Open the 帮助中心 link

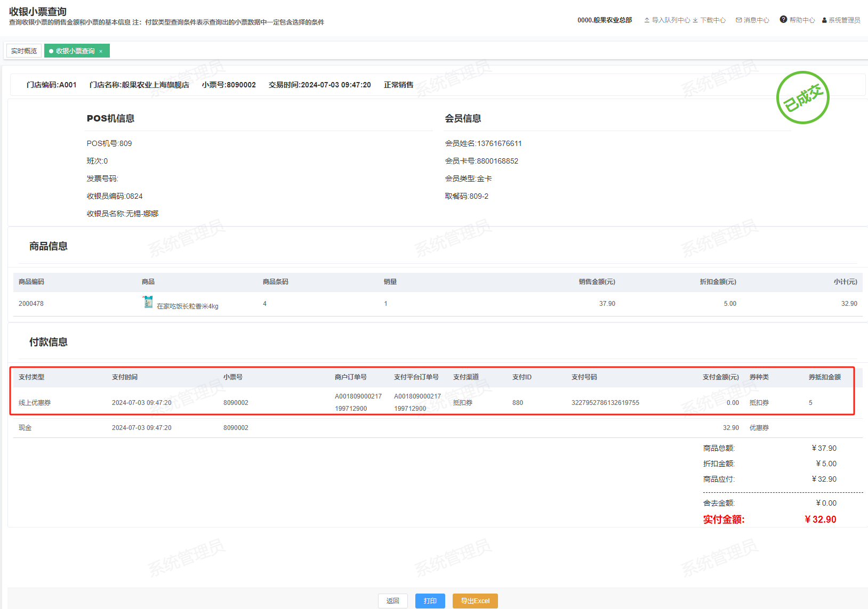pos(802,20)
